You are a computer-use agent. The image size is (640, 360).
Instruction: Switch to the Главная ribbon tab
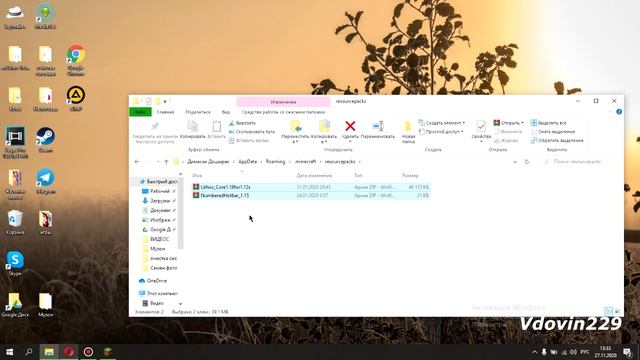click(x=166, y=112)
